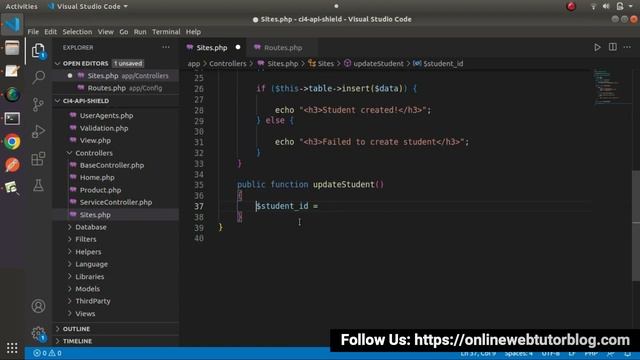Click the code minimap preview
Viewport: 640px width, 360px height.
[612, 87]
